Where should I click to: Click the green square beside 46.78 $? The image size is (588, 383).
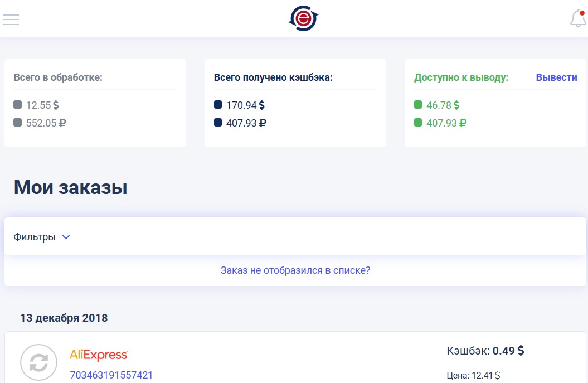coord(418,105)
